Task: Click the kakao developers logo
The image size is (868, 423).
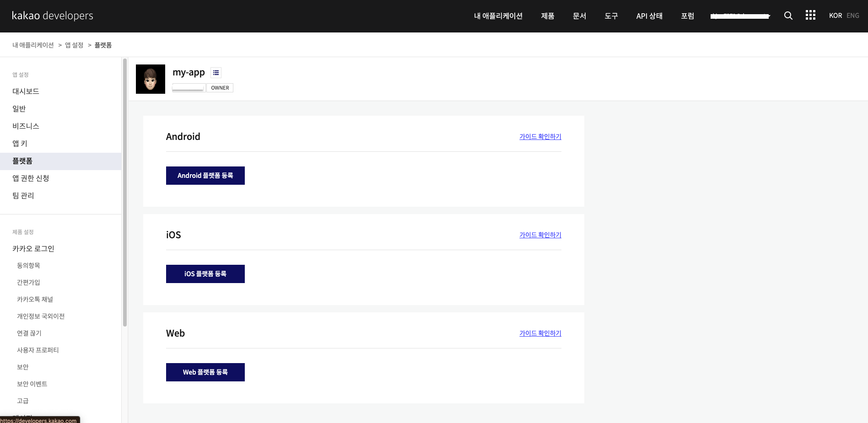Action: [x=53, y=16]
